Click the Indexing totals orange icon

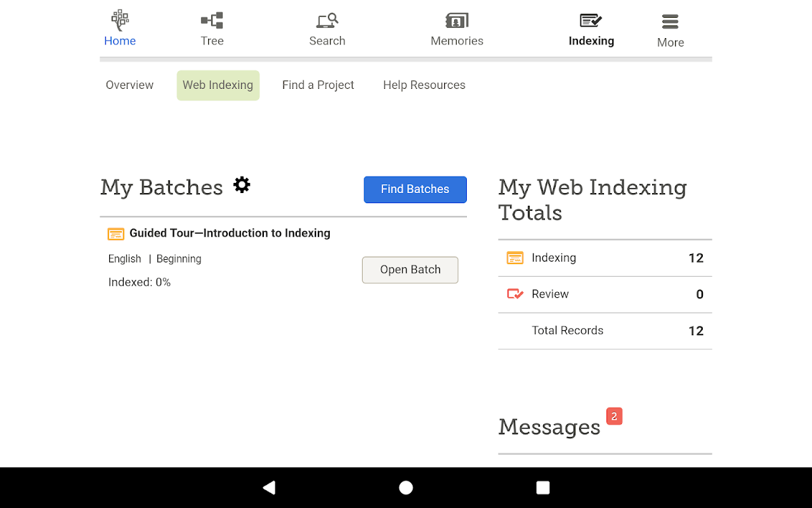pos(515,258)
